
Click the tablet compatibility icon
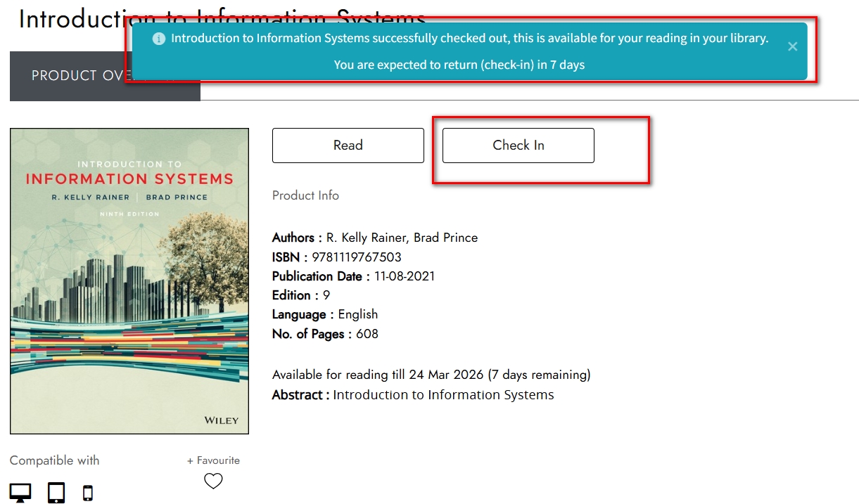(x=56, y=492)
